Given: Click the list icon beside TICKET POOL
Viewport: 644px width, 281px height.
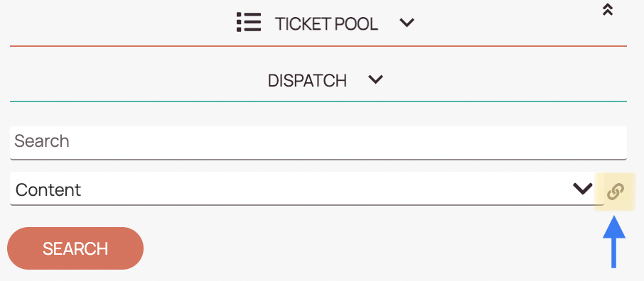Looking at the screenshot, I should (249, 22).
